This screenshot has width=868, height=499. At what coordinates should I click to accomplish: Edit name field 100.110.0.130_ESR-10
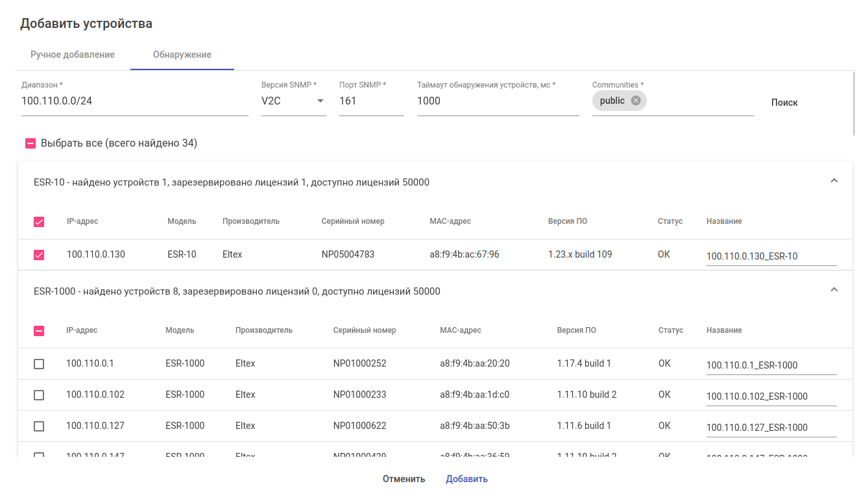(x=771, y=256)
